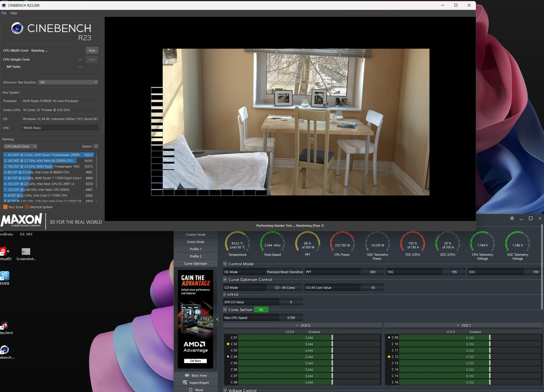Collapse the CCD 0 group

(297, 325)
